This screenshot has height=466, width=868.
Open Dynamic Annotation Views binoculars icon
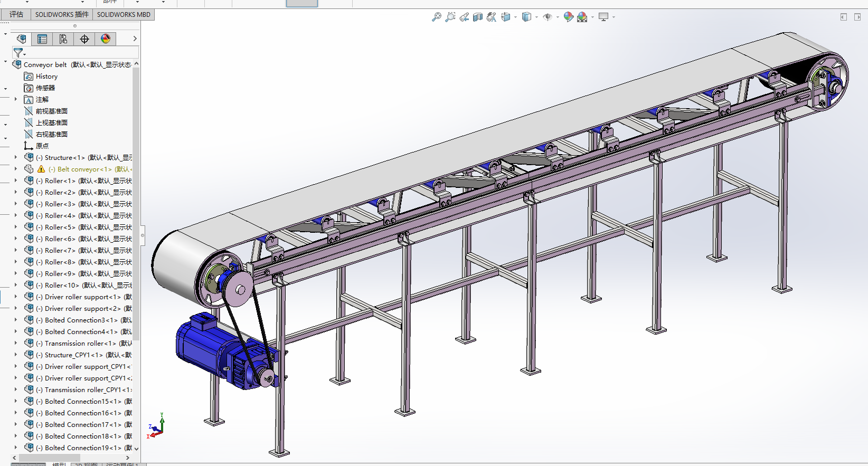pos(492,17)
